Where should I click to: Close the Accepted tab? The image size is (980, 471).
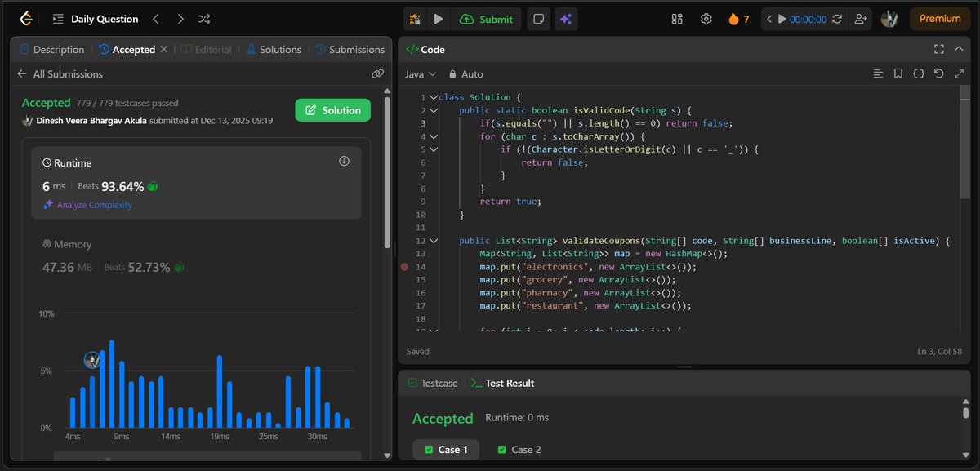click(x=163, y=50)
